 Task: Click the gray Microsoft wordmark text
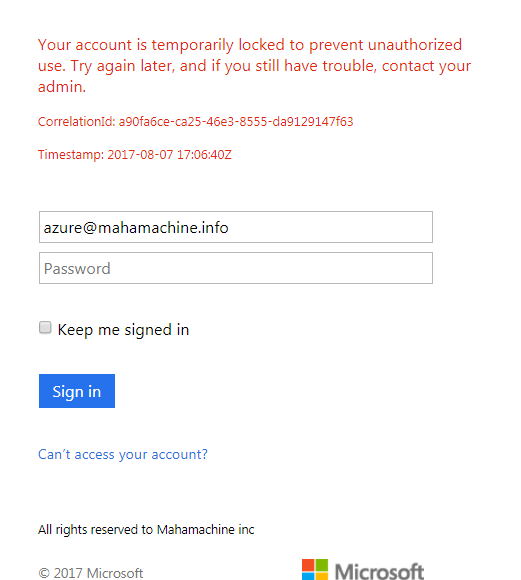coord(379,571)
